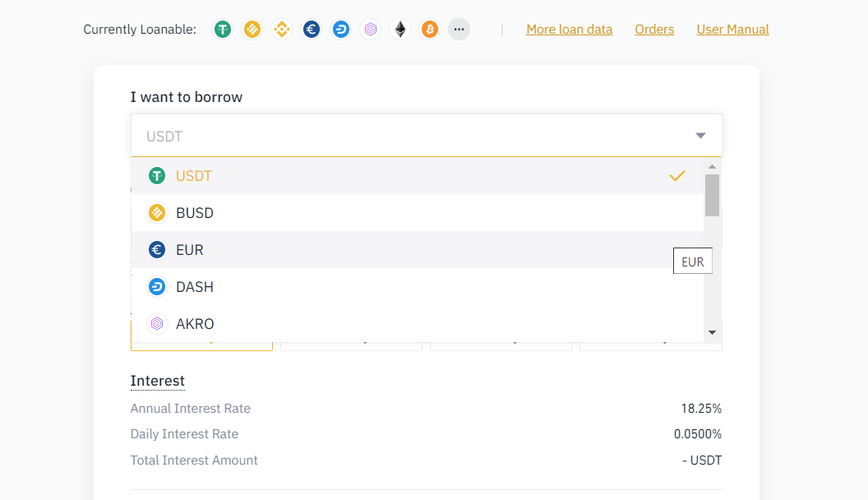Click the Daily Interest Rate label
This screenshot has width=868, height=500.
pyautogui.click(x=184, y=434)
